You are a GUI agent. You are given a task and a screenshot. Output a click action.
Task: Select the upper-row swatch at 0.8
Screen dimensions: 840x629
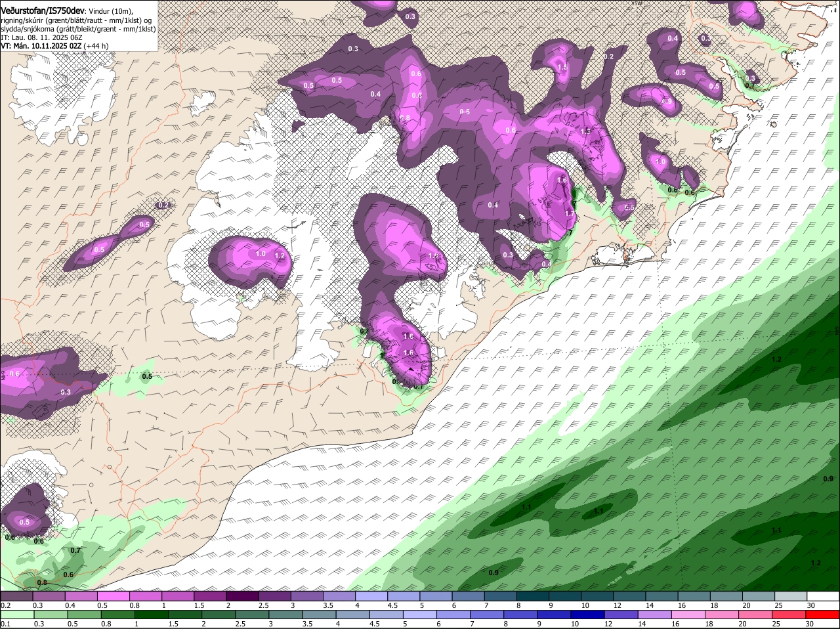coord(146,596)
